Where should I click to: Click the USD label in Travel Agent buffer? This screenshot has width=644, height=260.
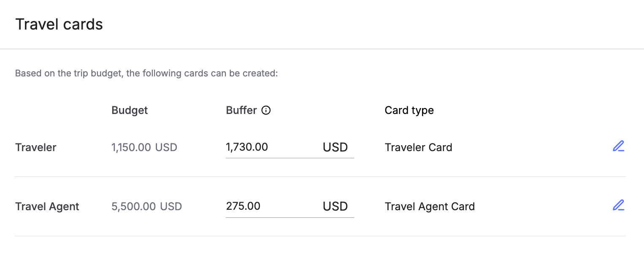click(335, 206)
